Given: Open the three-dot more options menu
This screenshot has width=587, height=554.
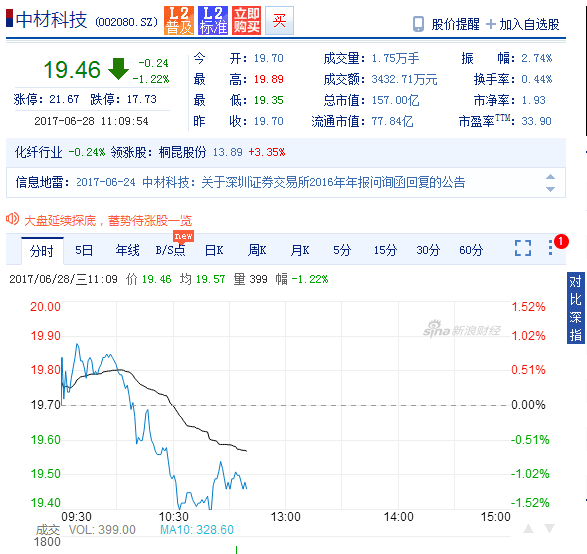Looking at the screenshot, I should tap(550, 248).
